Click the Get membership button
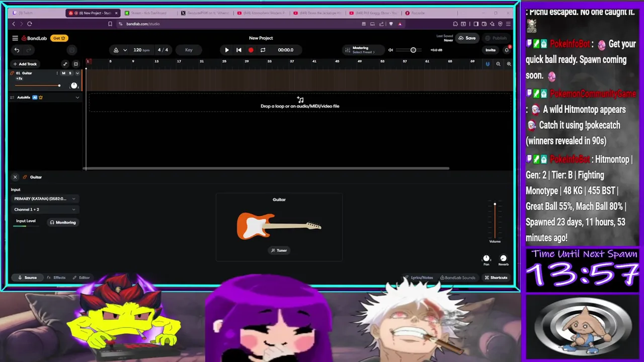 click(59, 38)
